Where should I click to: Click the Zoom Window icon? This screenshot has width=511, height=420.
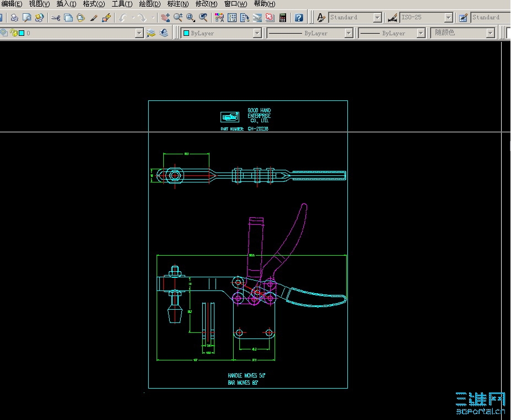click(191, 18)
